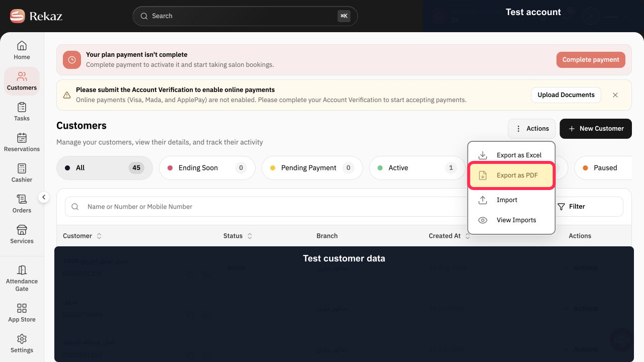Click the Upload Documents button
644x362 pixels.
pos(566,95)
